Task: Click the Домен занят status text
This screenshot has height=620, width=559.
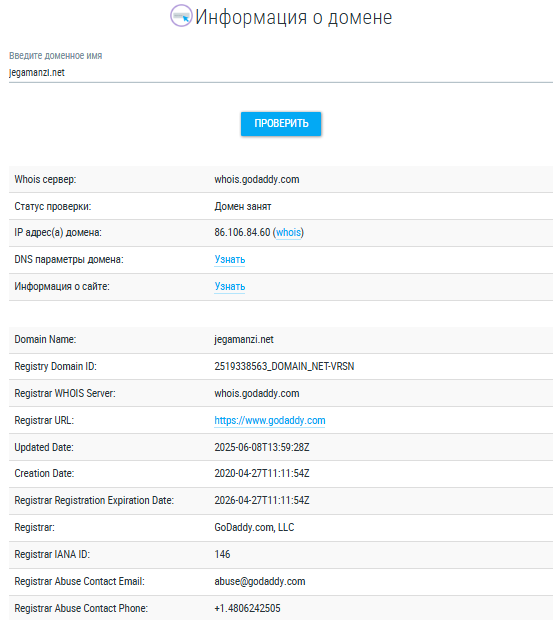Action: click(x=243, y=206)
